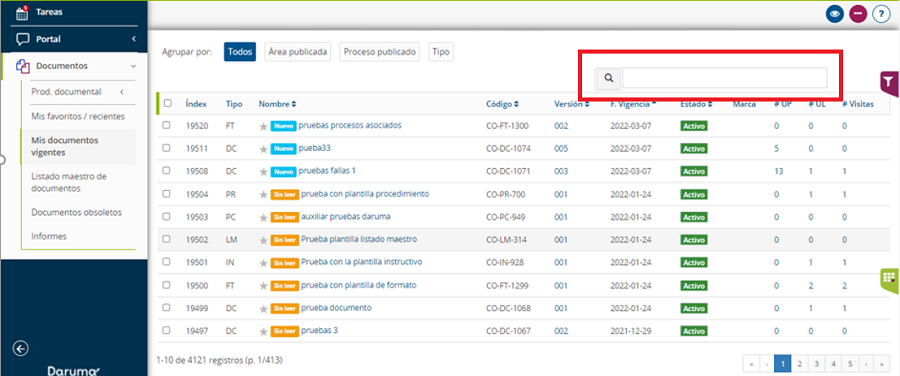
Task: Go to page 5
Action: 850,363
